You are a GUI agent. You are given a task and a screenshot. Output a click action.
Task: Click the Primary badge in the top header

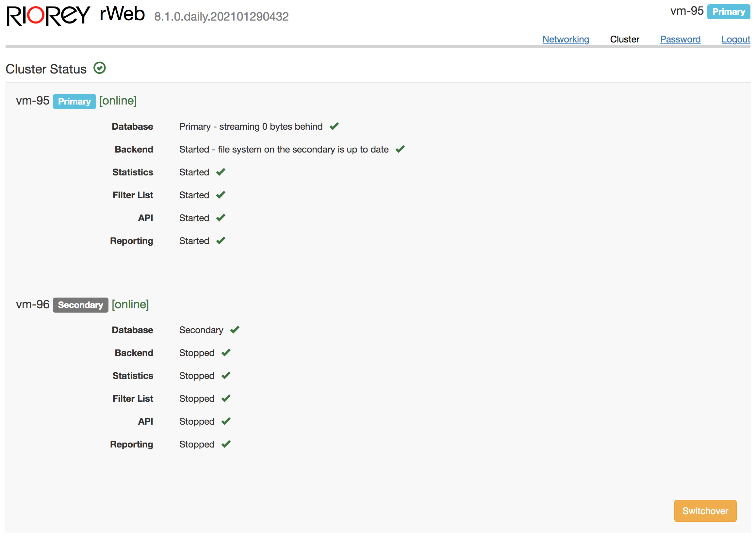click(x=729, y=12)
